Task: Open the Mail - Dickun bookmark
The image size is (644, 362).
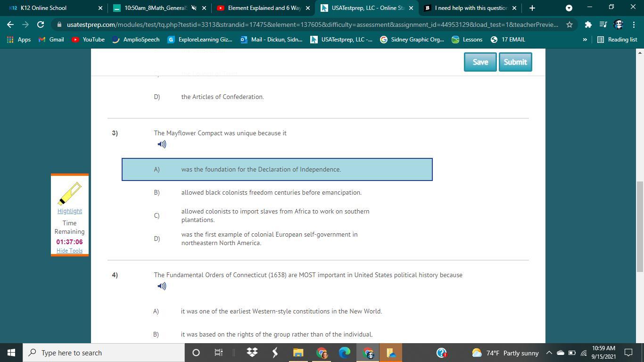Action: tap(271, 40)
